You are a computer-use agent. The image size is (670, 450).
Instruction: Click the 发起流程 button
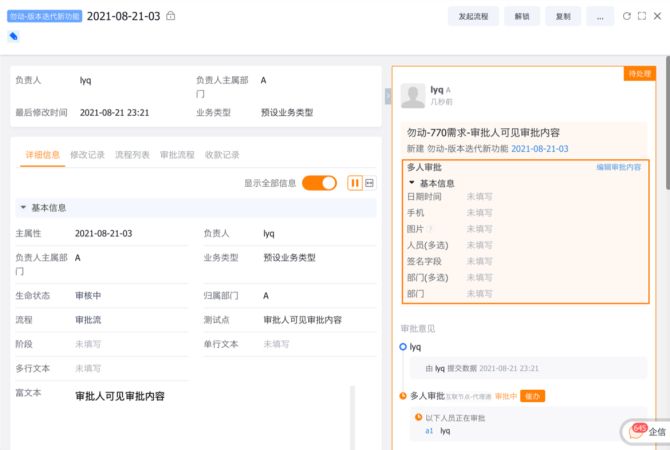473,16
